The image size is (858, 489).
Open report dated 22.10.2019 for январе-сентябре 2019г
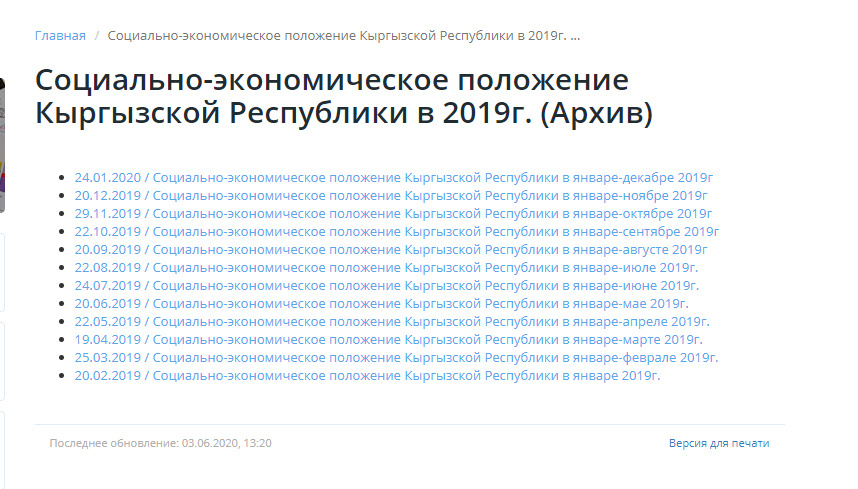tap(397, 232)
